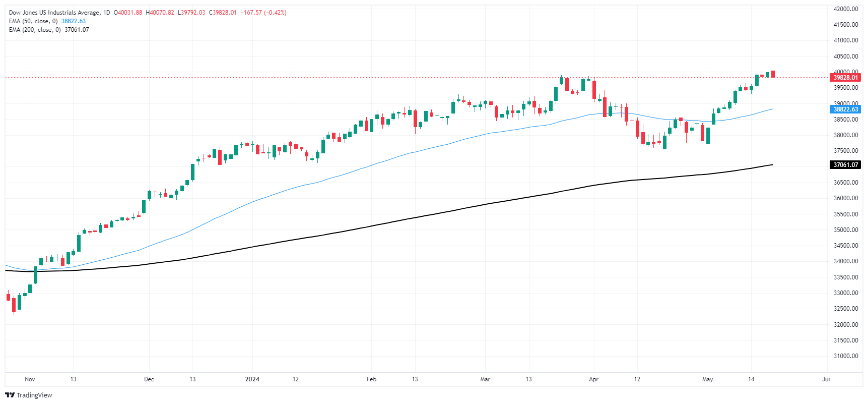The width and height of the screenshot is (868, 404).
Task: Click the latest red candlestick on chart
Action: (773, 74)
